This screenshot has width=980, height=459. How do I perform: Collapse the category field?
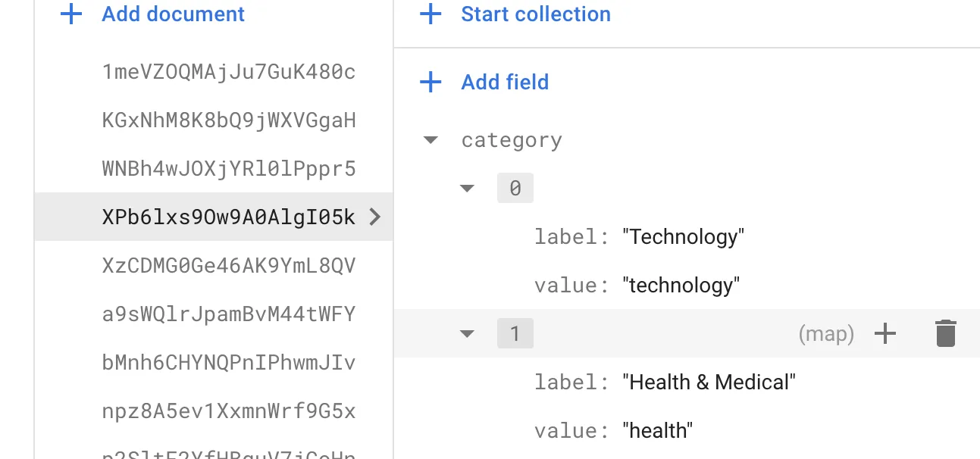pos(431,140)
